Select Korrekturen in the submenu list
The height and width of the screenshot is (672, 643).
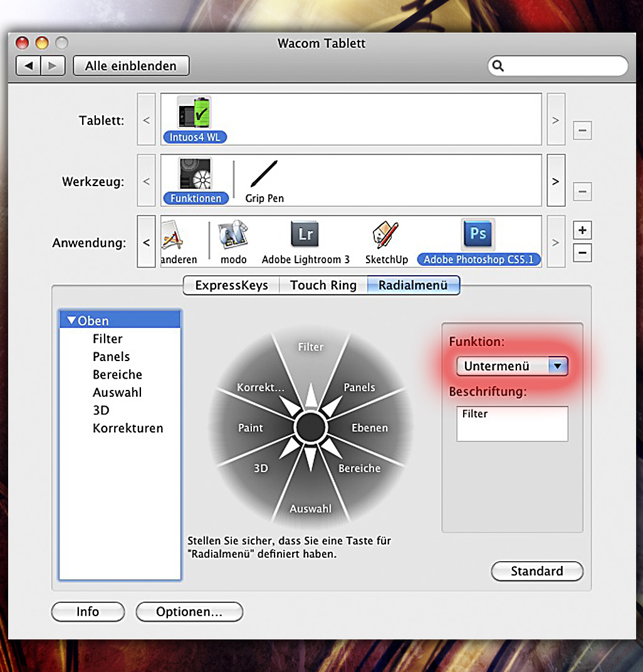tap(128, 428)
